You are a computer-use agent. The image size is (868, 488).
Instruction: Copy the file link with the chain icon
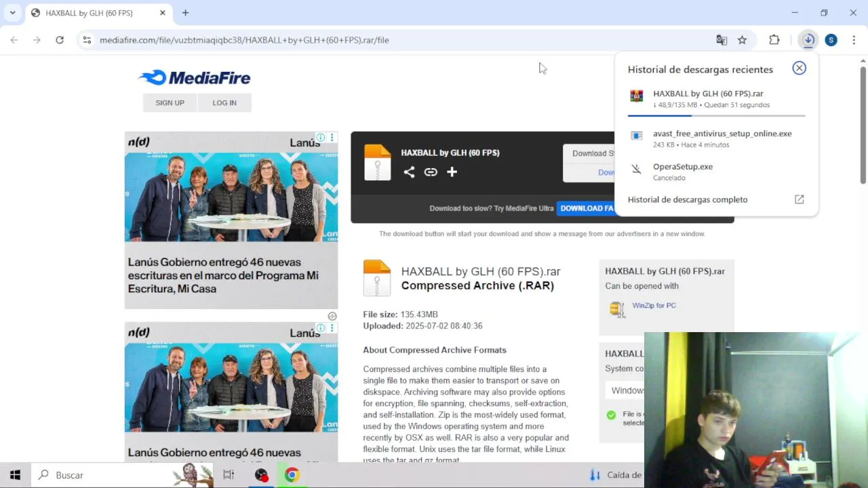coord(431,172)
